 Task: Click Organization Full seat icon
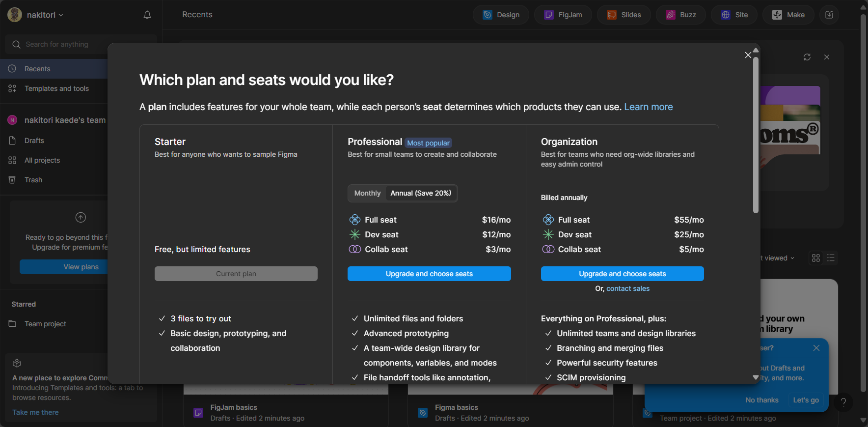coord(548,220)
